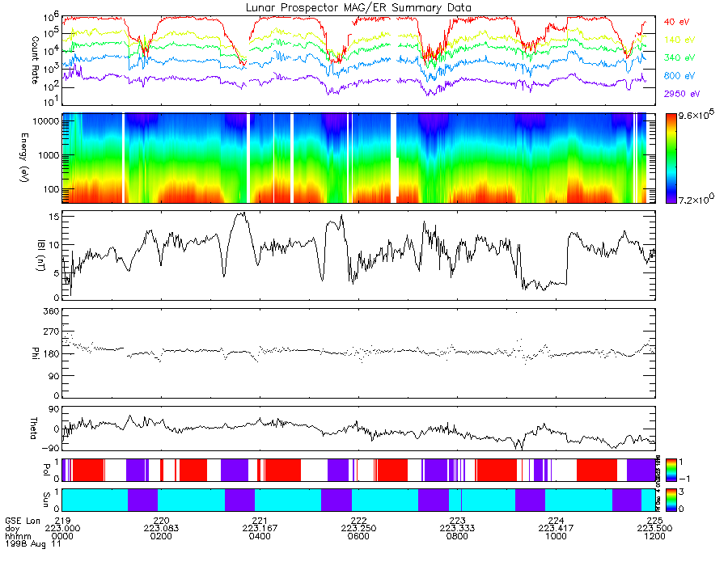
Task: Click the 'hhmm' row label
Action: pyautogui.click(x=18, y=536)
